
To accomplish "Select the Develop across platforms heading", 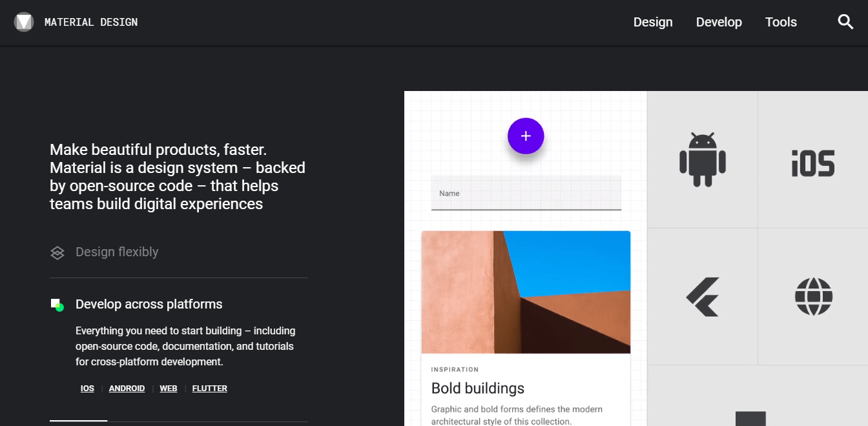I will click(x=149, y=304).
